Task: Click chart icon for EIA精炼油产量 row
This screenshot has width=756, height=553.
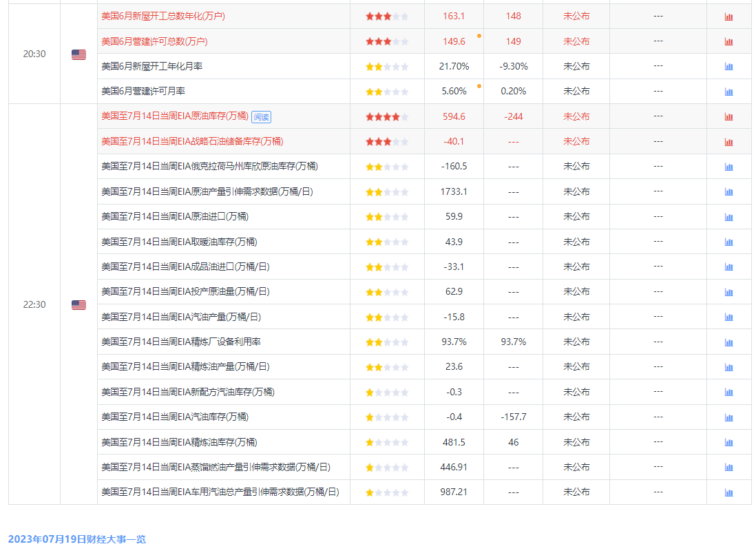Action: pyautogui.click(x=728, y=367)
